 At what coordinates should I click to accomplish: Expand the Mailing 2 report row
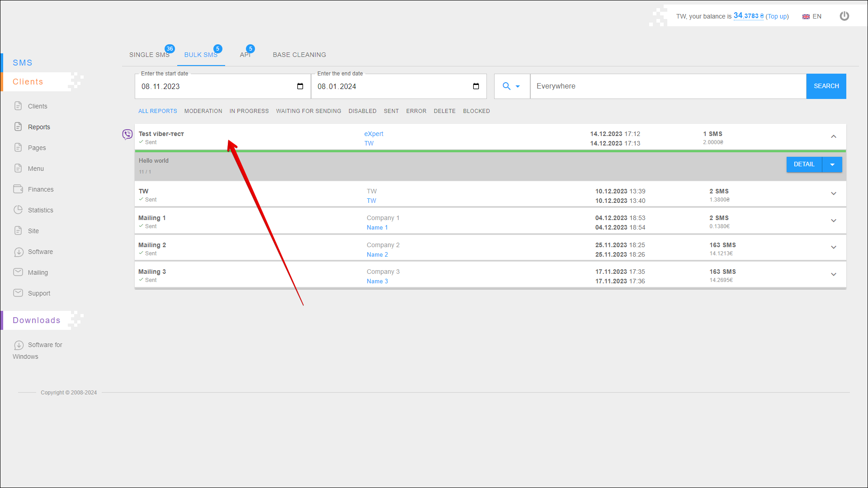[833, 247]
